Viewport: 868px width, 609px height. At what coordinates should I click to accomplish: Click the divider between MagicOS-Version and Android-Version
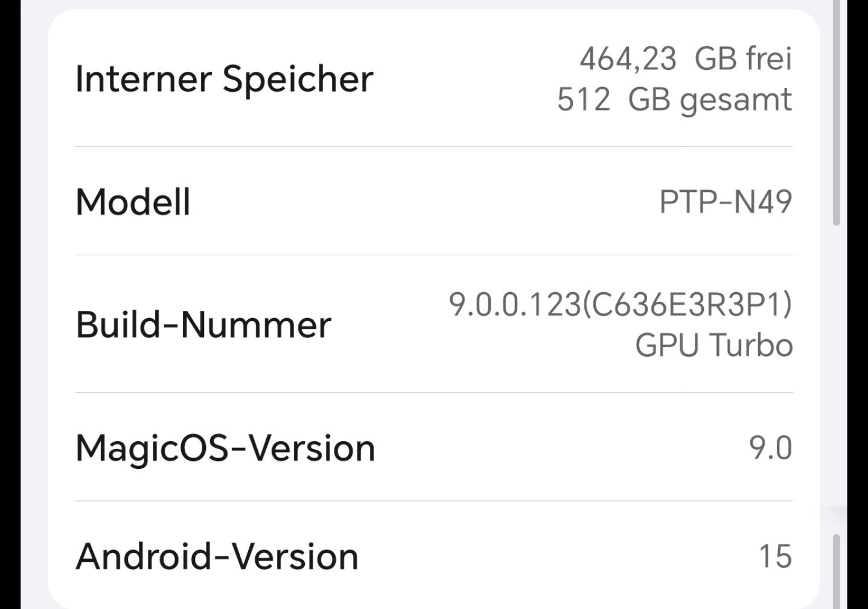[x=433, y=501]
